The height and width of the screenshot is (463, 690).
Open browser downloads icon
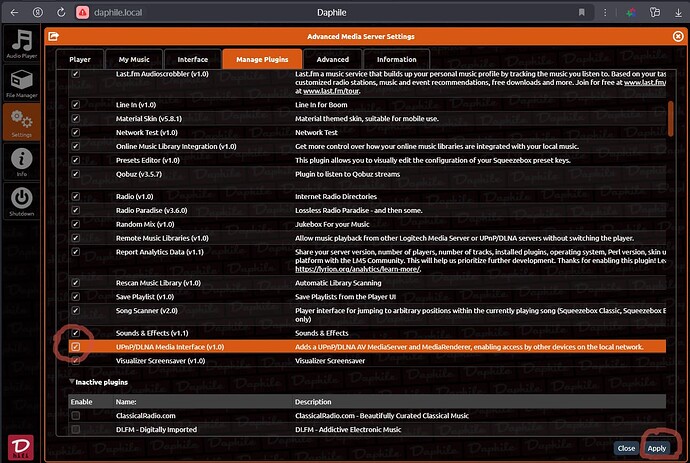click(x=678, y=12)
